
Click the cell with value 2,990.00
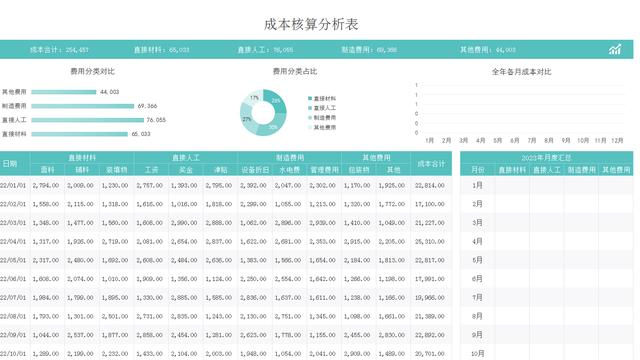pyautogui.click(x=185, y=223)
